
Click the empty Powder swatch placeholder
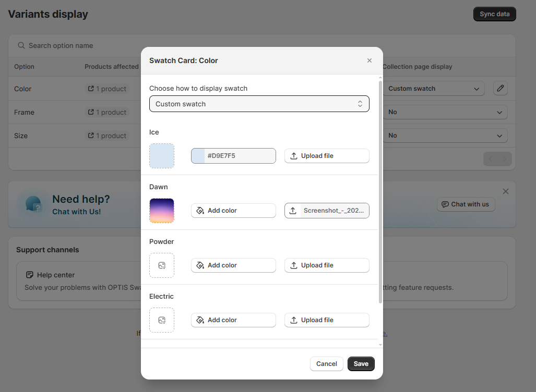pyautogui.click(x=162, y=265)
